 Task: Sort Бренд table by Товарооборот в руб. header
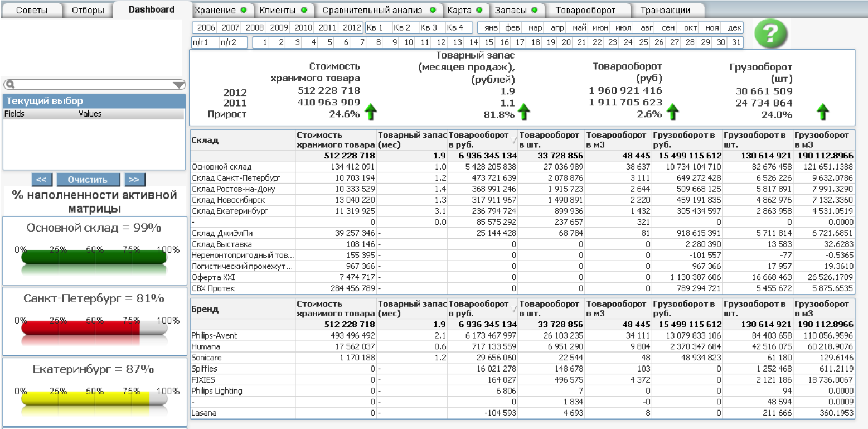tap(483, 309)
